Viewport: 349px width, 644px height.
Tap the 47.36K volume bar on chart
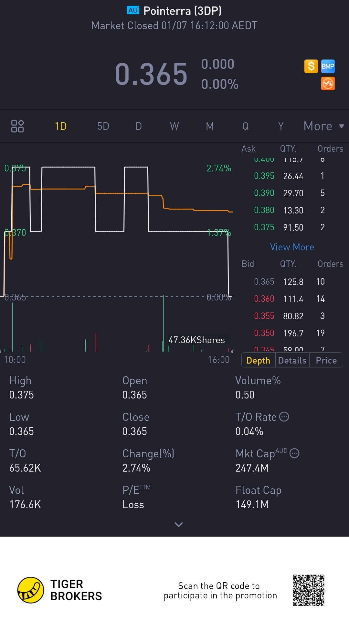[164, 323]
